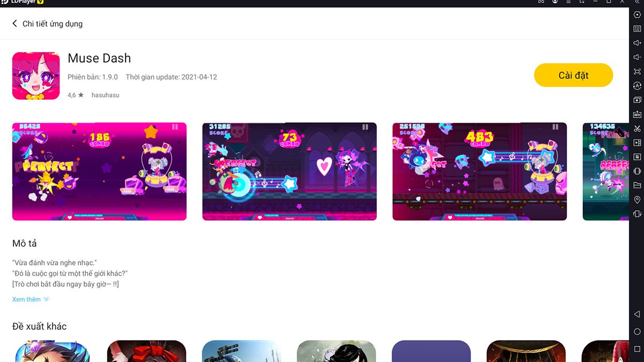Image resolution: width=644 pixels, height=362 pixels.
Task: Open virtual GPS location pin icon
Action: (637, 200)
